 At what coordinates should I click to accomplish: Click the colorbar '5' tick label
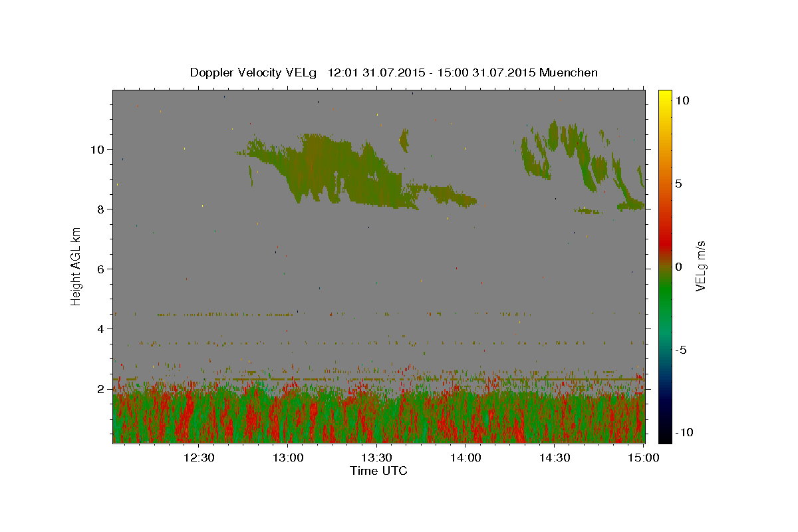click(x=679, y=184)
